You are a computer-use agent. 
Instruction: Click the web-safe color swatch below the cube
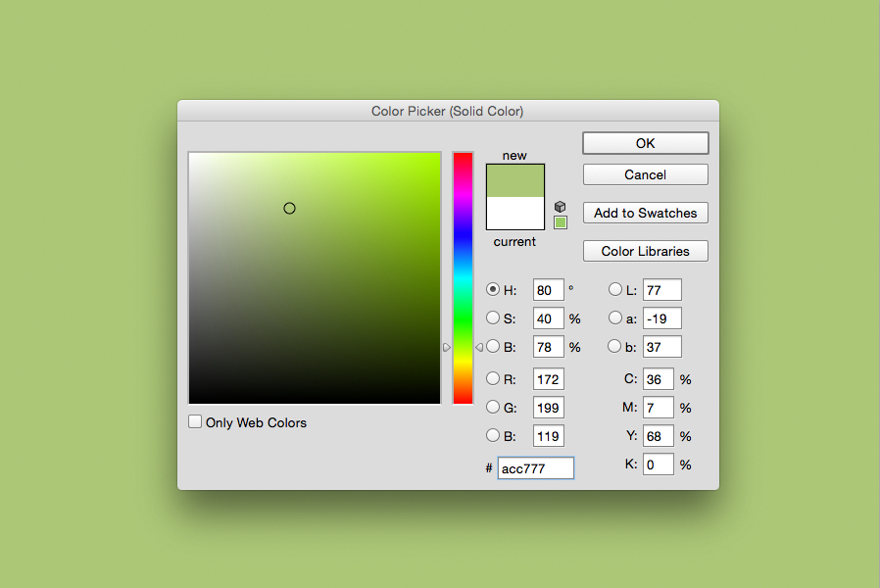[560, 222]
